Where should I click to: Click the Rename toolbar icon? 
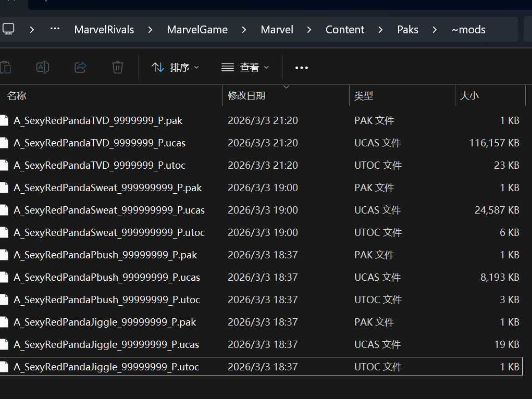point(43,67)
